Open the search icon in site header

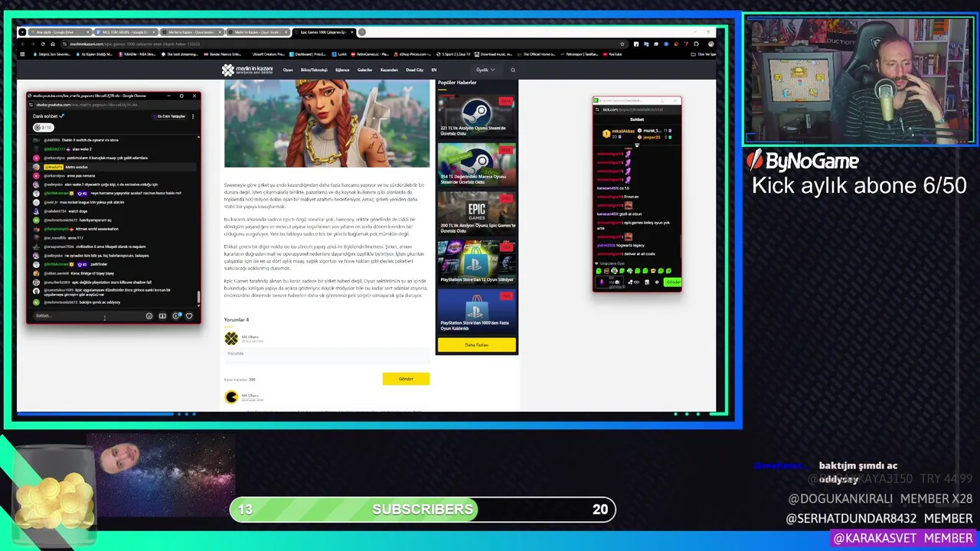(x=513, y=70)
